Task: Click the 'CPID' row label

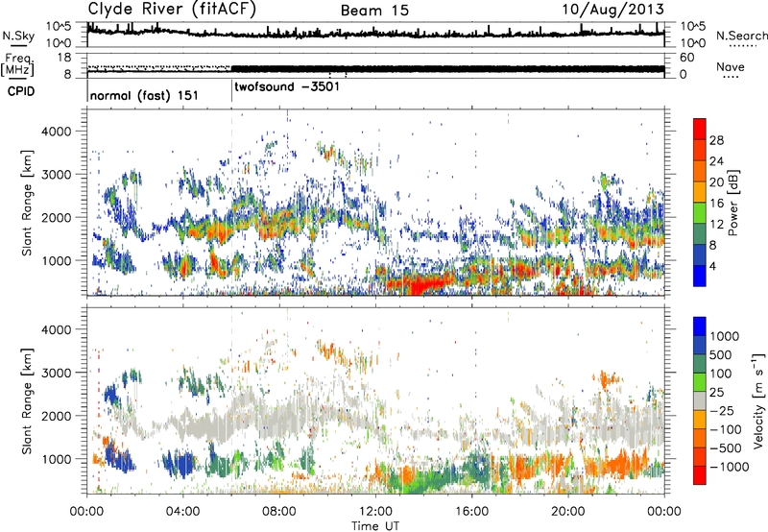Action: pos(21,91)
